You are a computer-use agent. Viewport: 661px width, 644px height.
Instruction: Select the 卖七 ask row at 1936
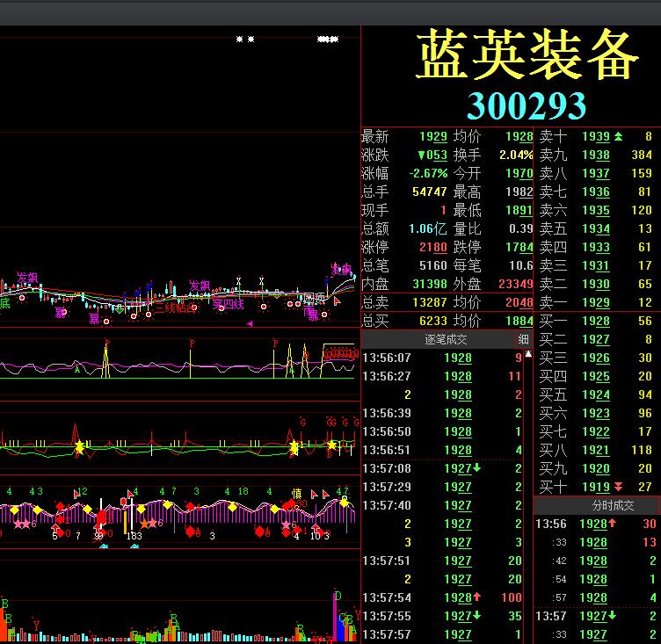597,192
